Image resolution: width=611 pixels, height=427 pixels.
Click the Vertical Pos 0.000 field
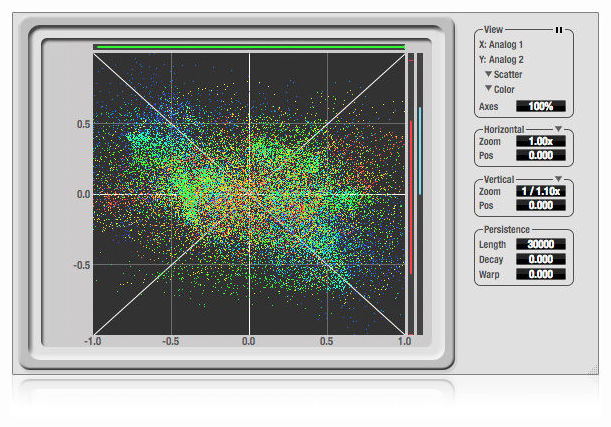(x=541, y=205)
